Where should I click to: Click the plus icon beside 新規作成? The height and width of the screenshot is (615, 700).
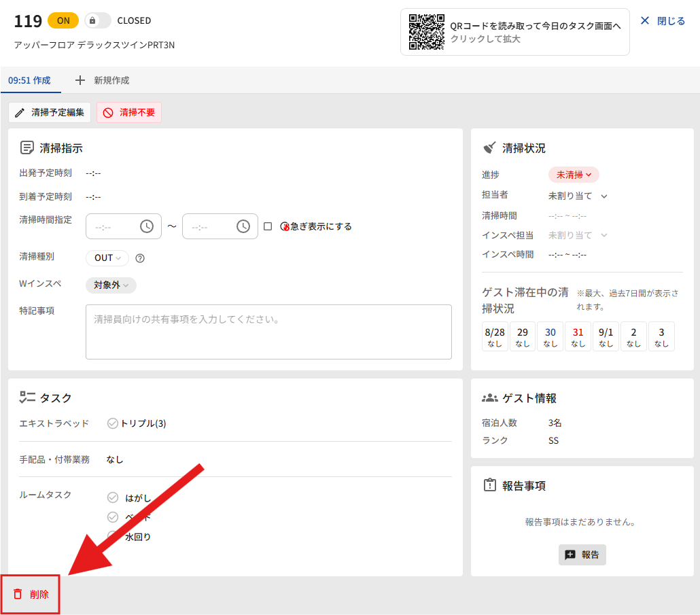point(80,80)
